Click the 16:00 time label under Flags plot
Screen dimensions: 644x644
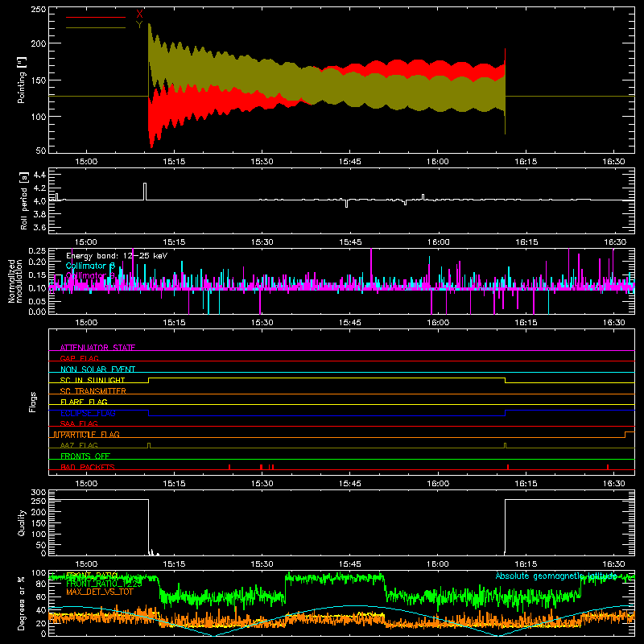tap(438, 484)
